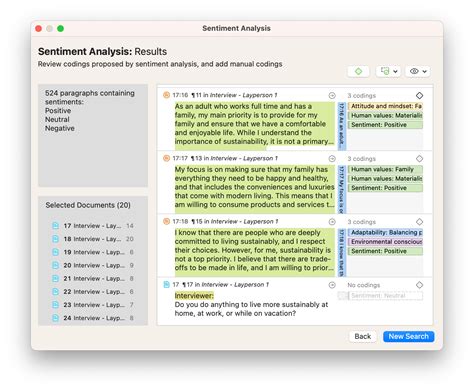474x391 pixels.
Task: Click '3 codings' label for paragraph 13
Action: [361, 159]
